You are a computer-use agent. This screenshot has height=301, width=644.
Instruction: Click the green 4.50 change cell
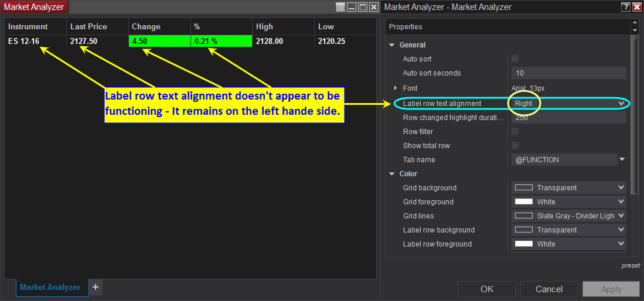click(x=160, y=41)
